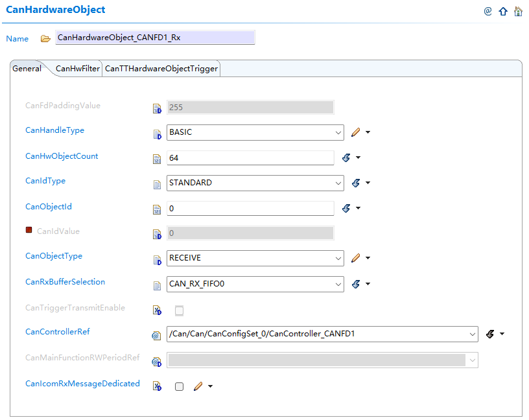529x420 pixels.
Task: Switch to the CanHwFilter tab
Action: pyautogui.click(x=78, y=69)
